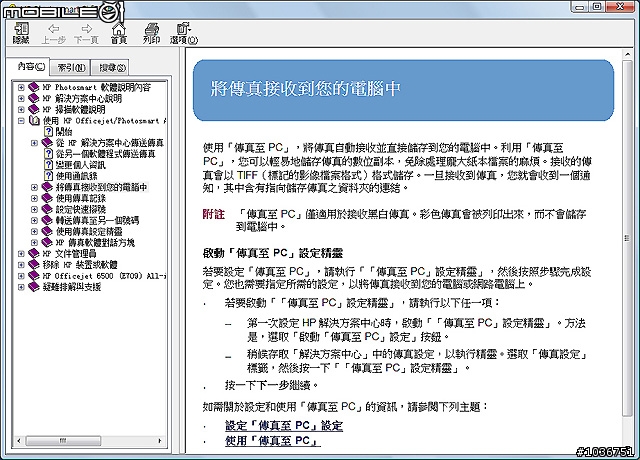Expand 將傳真接收到您的電腦中 node

click(x=34, y=187)
